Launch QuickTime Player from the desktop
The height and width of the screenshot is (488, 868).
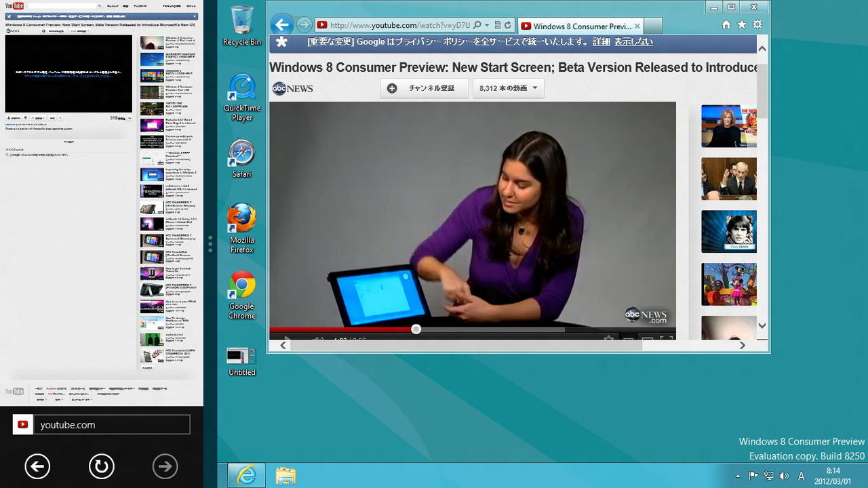click(x=242, y=98)
